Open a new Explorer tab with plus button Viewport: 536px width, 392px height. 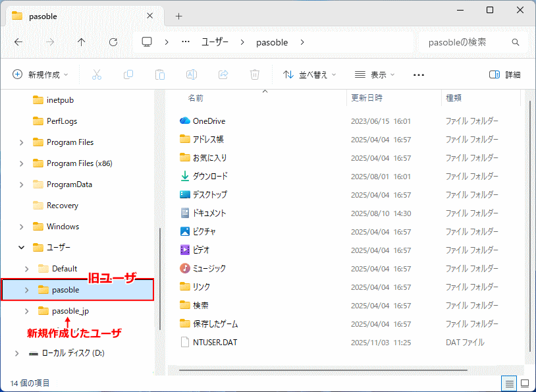[178, 16]
